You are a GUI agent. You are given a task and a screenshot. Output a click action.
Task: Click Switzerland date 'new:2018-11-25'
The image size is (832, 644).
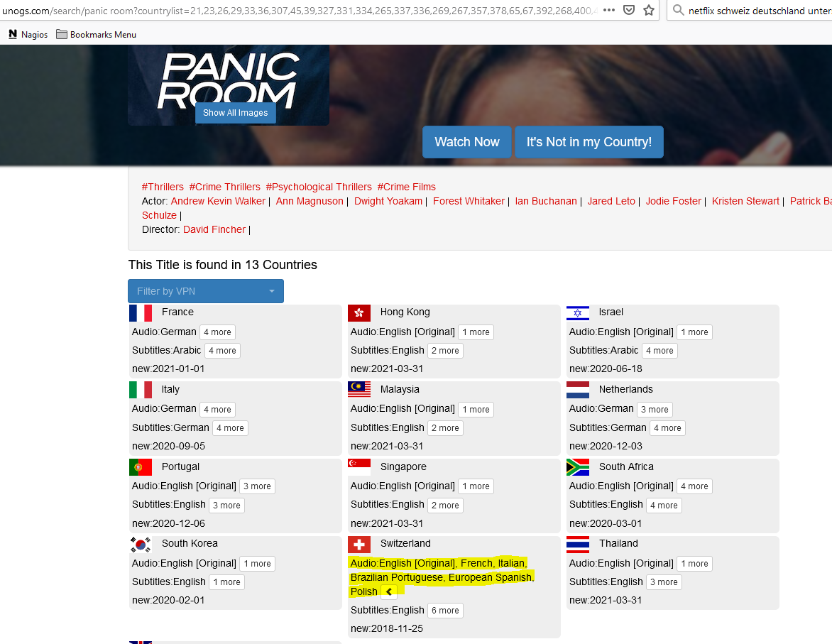pyautogui.click(x=387, y=628)
